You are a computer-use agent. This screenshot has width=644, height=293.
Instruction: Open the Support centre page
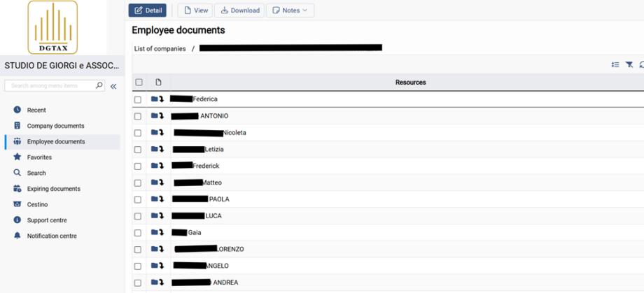coord(47,220)
